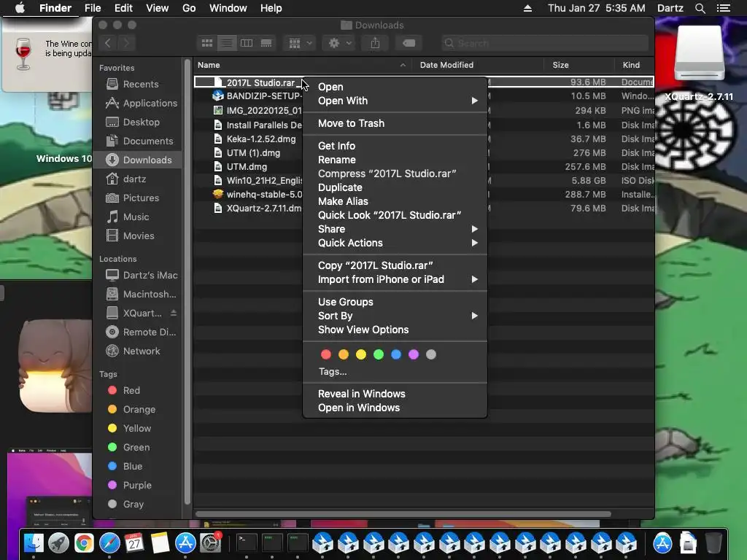Choose Reveal in Windows
The height and width of the screenshot is (560, 747).
395,394
